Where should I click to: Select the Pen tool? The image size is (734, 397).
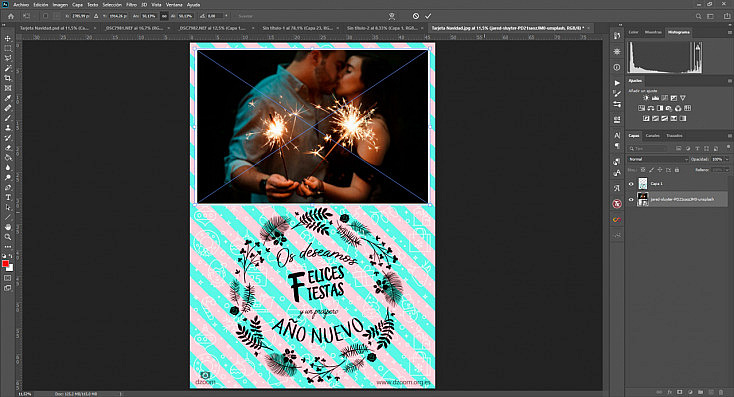pyautogui.click(x=7, y=187)
